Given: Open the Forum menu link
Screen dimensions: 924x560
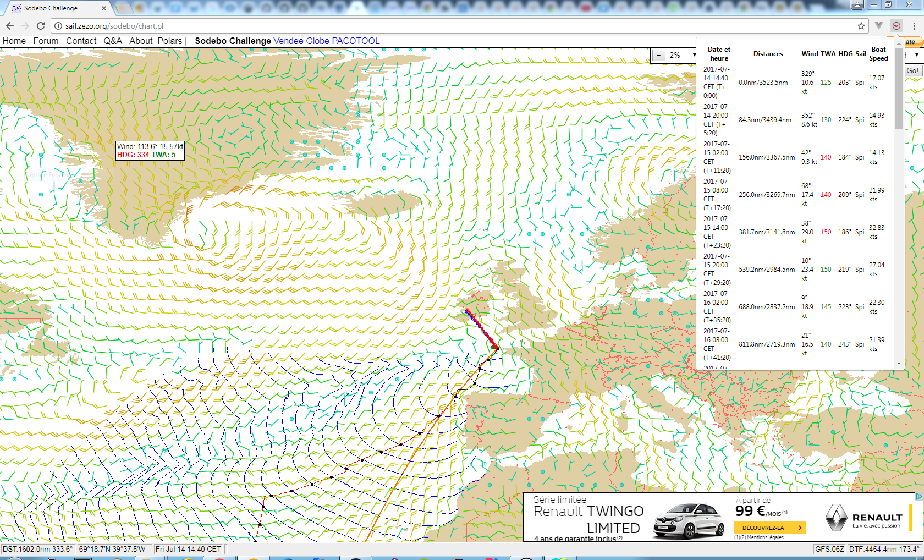Looking at the screenshot, I should [x=46, y=41].
